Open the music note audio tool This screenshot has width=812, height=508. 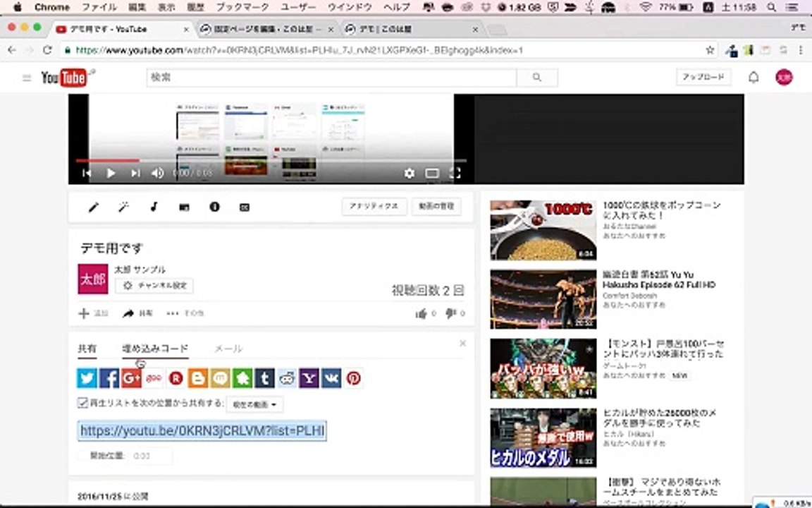[154, 207]
